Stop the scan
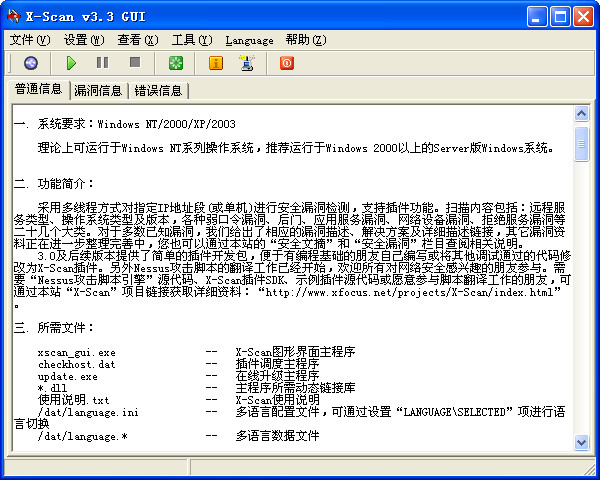Image resolution: width=600 pixels, height=480 pixels. (x=135, y=62)
